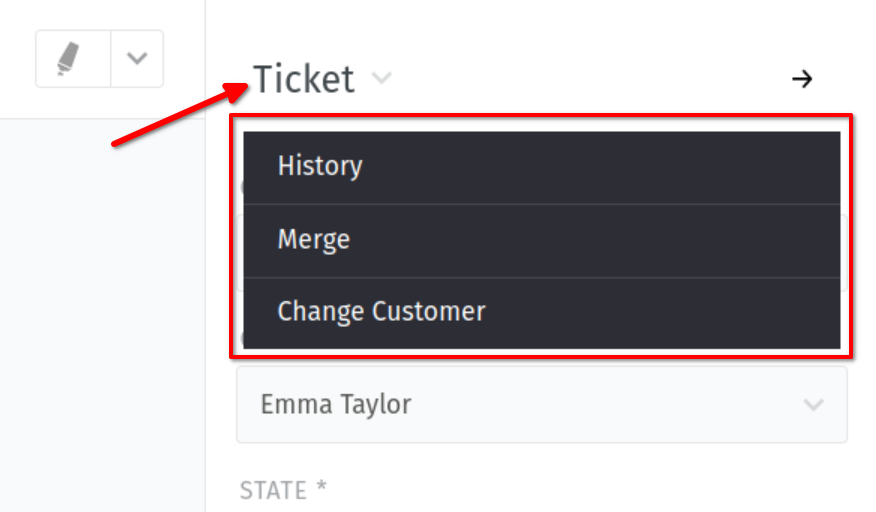The image size is (876, 512).
Task: Expand the chevron in Emma Taylor field
Action: (x=814, y=405)
